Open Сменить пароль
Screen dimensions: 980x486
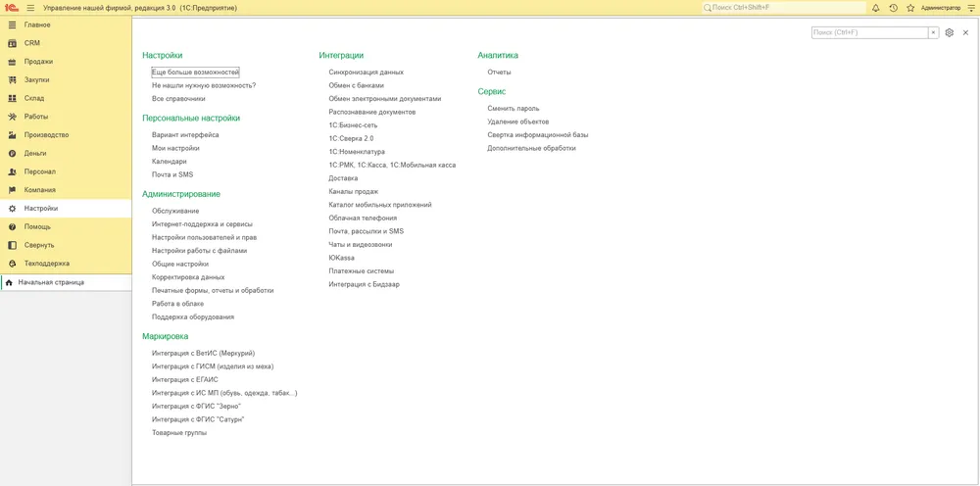pos(514,109)
